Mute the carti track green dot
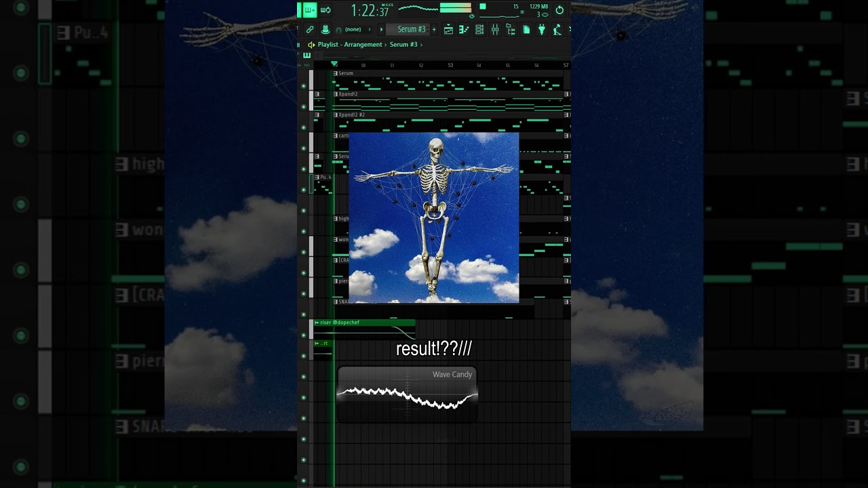The width and height of the screenshot is (868, 488). pyautogui.click(x=303, y=148)
